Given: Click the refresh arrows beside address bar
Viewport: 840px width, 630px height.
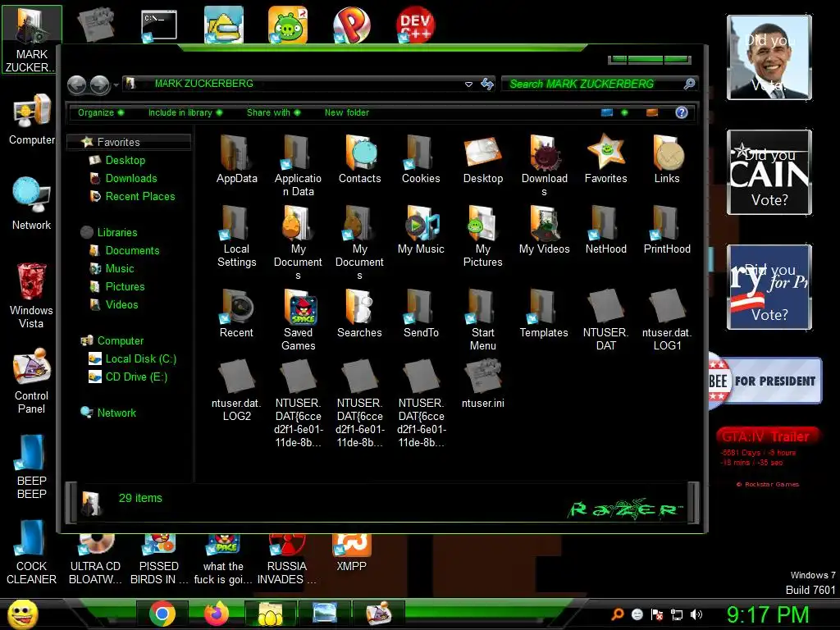Looking at the screenshot, I should pyautogui.click(x=487, y=84).
